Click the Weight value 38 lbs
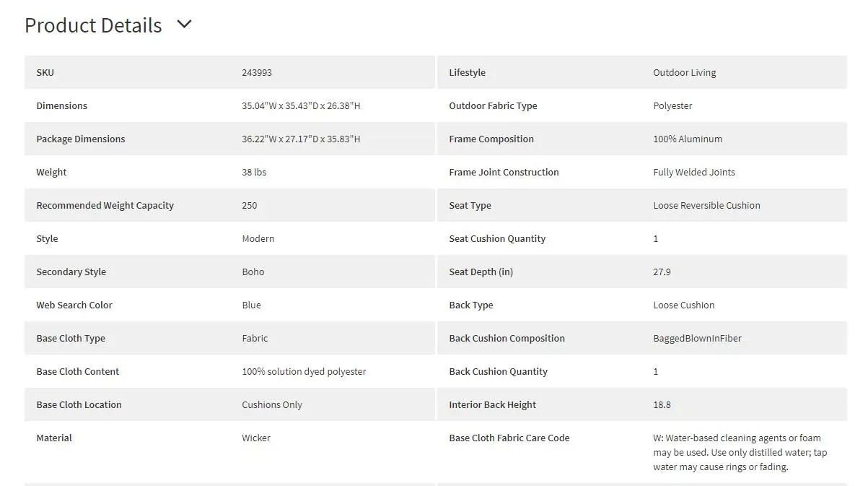 pos(254,173)
